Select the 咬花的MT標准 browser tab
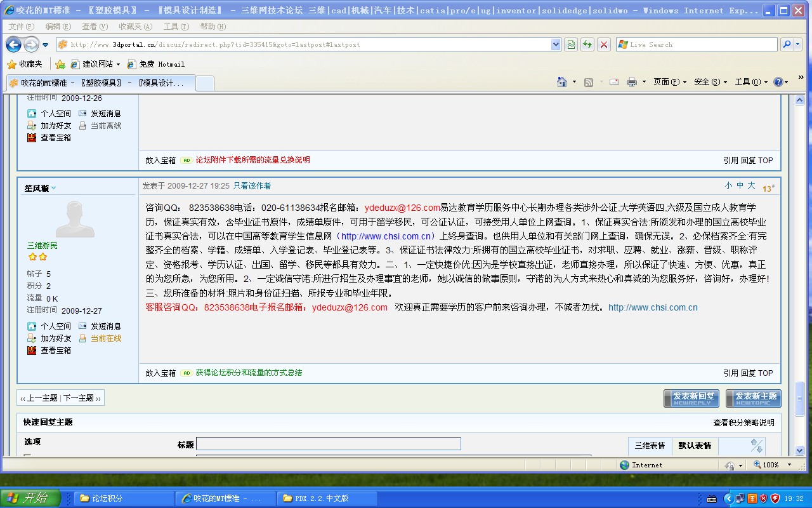 [100, 83]
